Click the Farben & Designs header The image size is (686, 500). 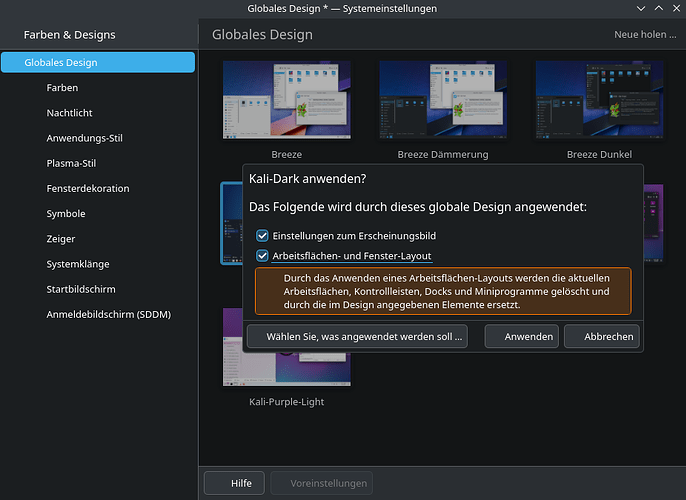click(70, 35)
